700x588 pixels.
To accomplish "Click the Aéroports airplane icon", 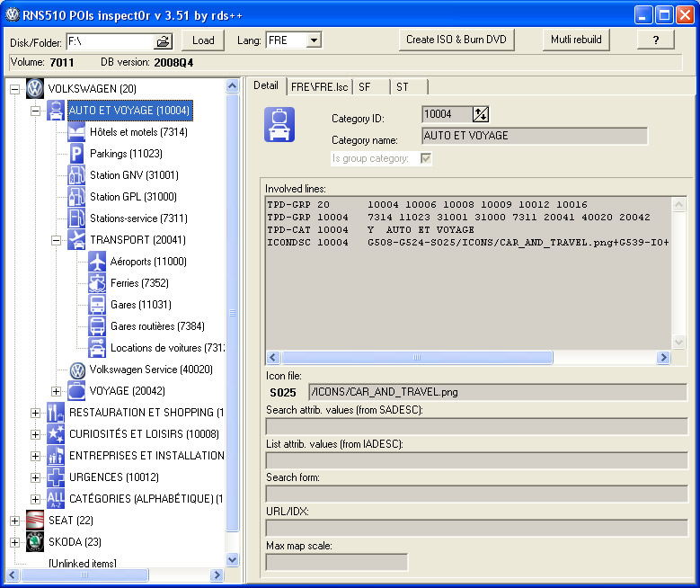I will (x=98, y=262).
